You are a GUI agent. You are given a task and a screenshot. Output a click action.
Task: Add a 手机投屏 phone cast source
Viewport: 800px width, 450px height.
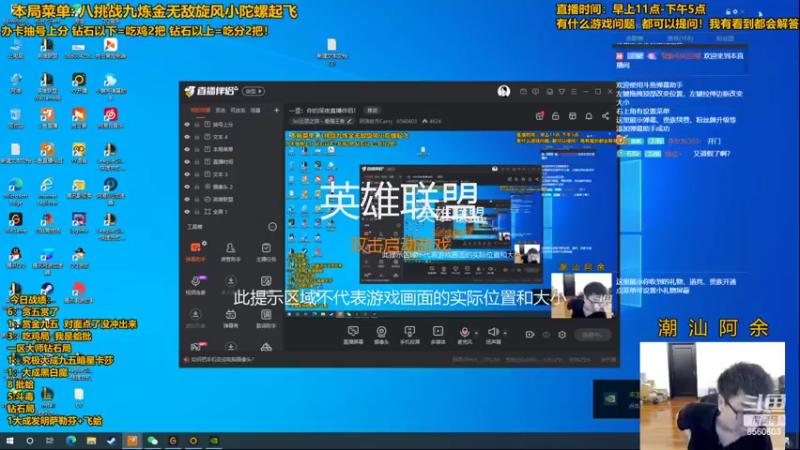pos(410,335)
